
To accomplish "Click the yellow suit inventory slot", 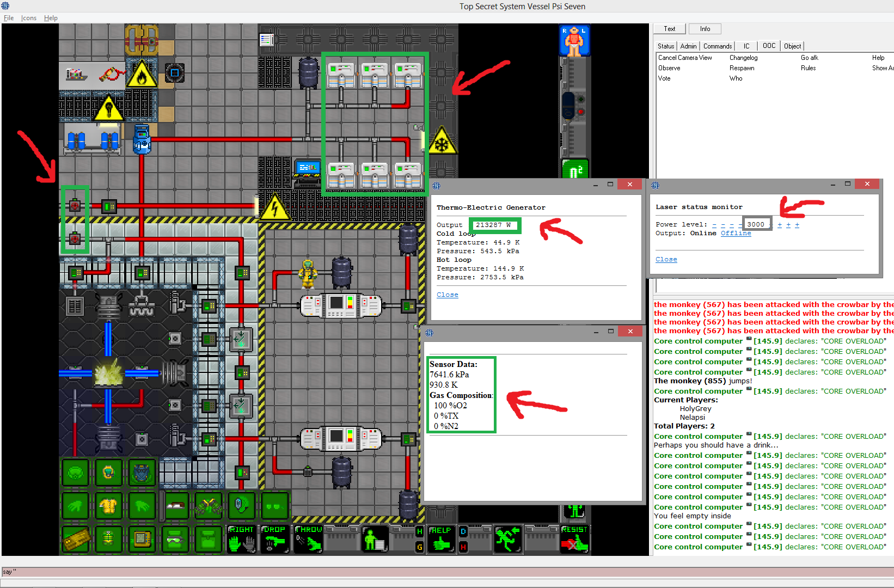I will (x=108, y=506).
